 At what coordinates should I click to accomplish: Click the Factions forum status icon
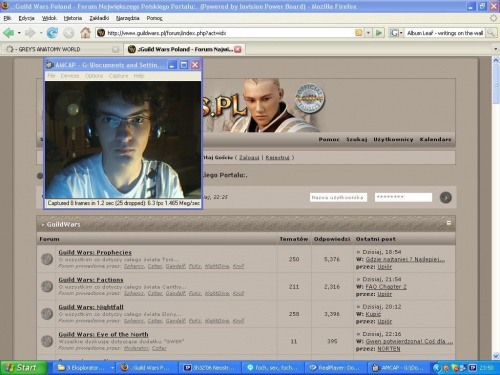(x=47, y=286)
